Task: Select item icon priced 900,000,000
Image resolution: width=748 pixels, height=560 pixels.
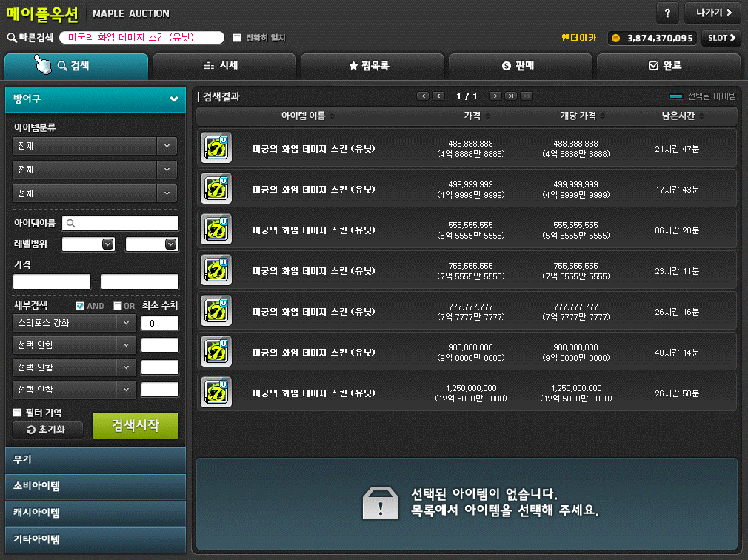Action: point(216,352)
